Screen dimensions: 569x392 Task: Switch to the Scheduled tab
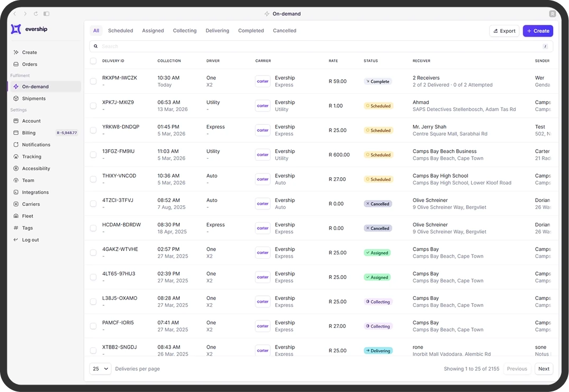coord(121,31)
